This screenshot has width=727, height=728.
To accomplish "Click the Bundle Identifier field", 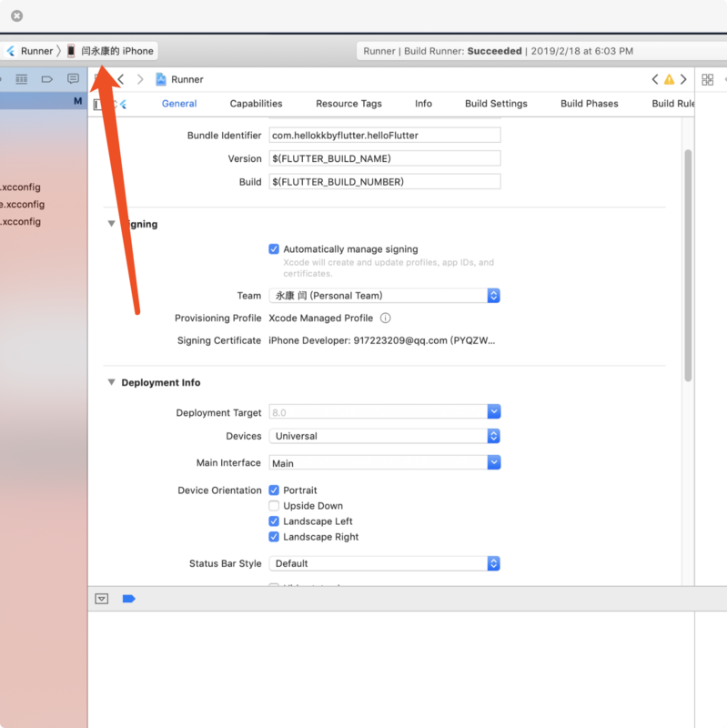I will tap(384, 135).
